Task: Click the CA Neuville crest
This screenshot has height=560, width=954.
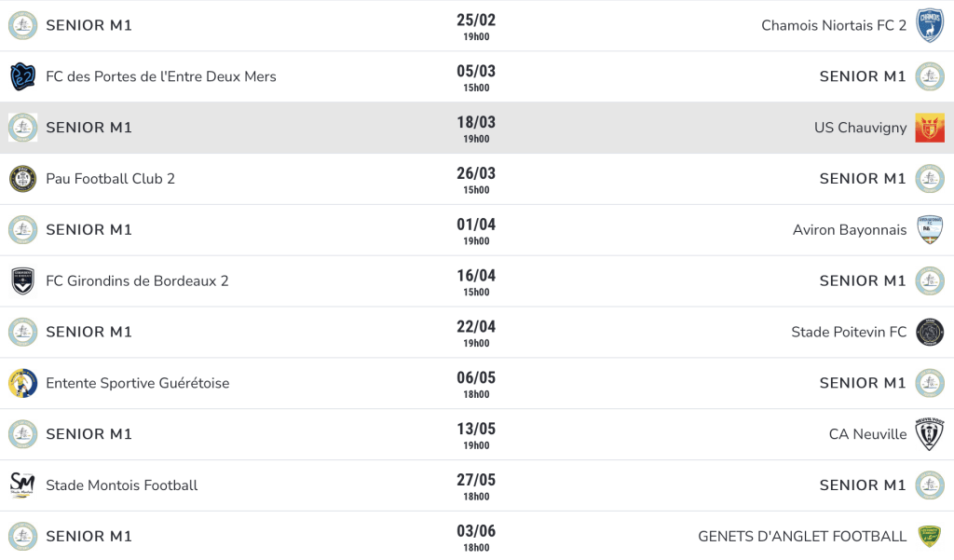Action: 930,434
